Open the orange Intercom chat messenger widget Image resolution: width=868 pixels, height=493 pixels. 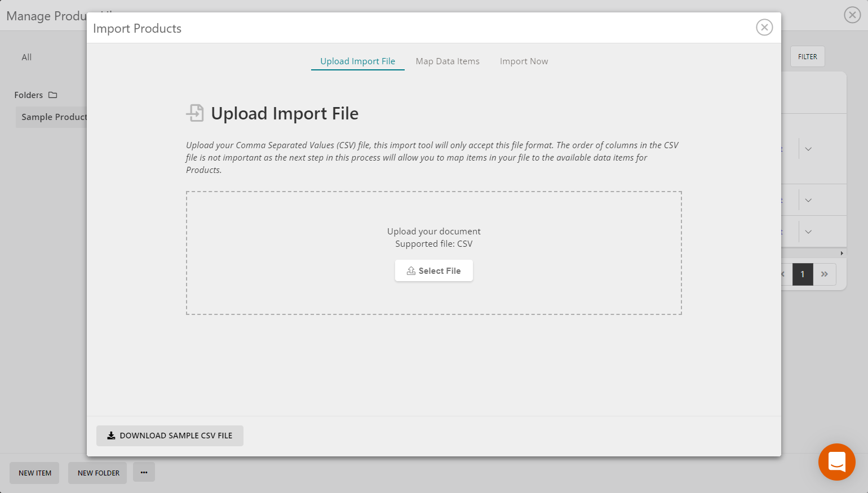coord(836,462)
